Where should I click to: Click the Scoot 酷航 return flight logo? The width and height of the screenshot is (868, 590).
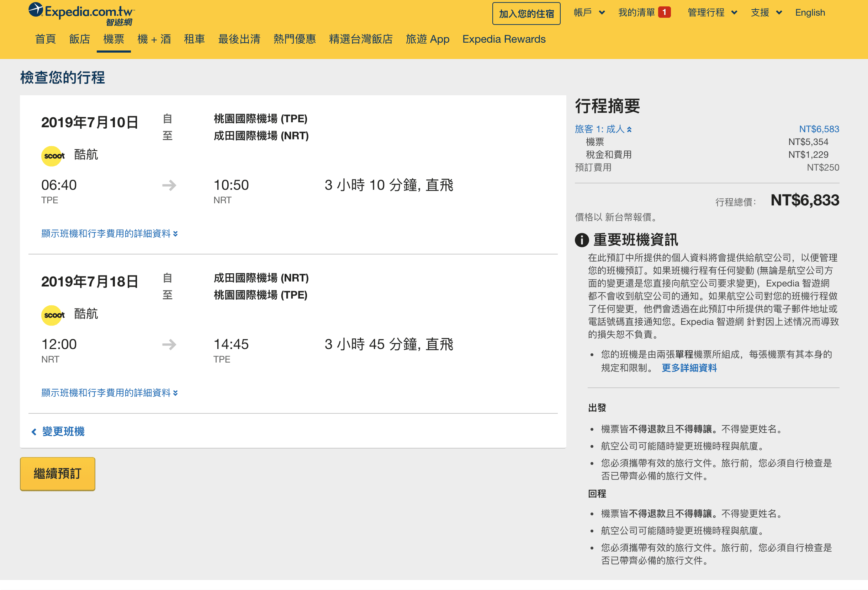point(53,315)
